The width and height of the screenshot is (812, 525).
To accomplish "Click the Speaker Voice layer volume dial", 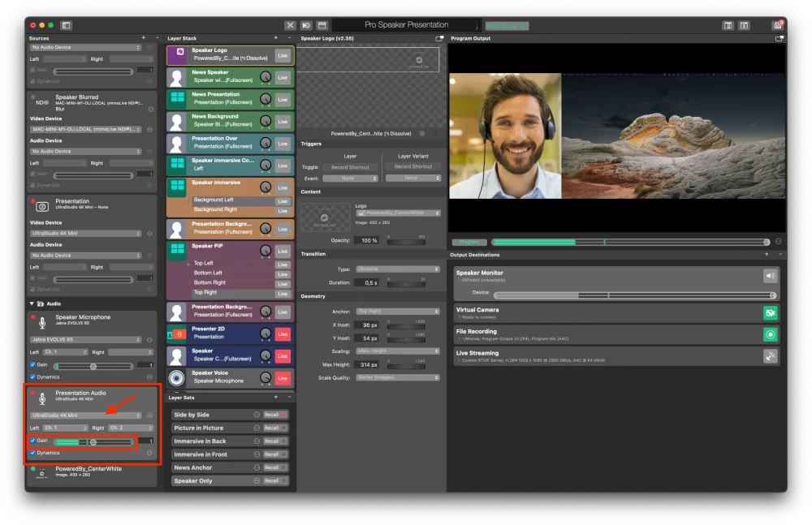I will click(x=266, y=378).
